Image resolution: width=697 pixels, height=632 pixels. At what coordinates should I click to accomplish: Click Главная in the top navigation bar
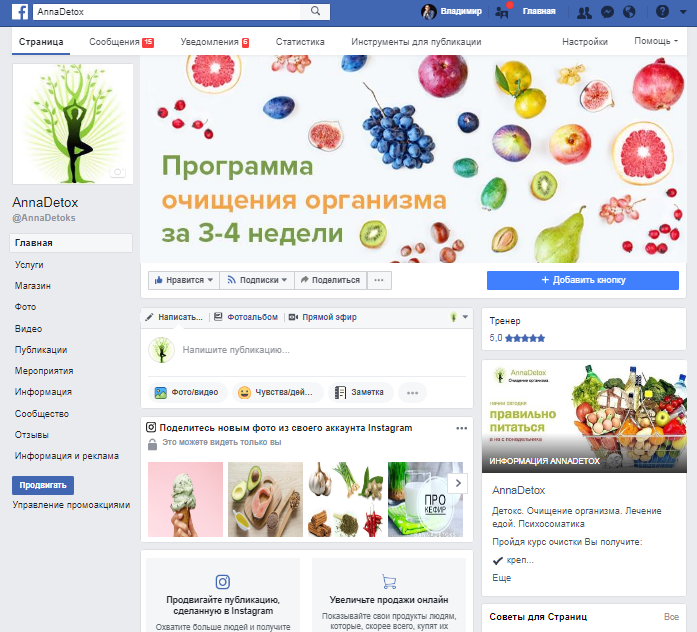[539, 12]
